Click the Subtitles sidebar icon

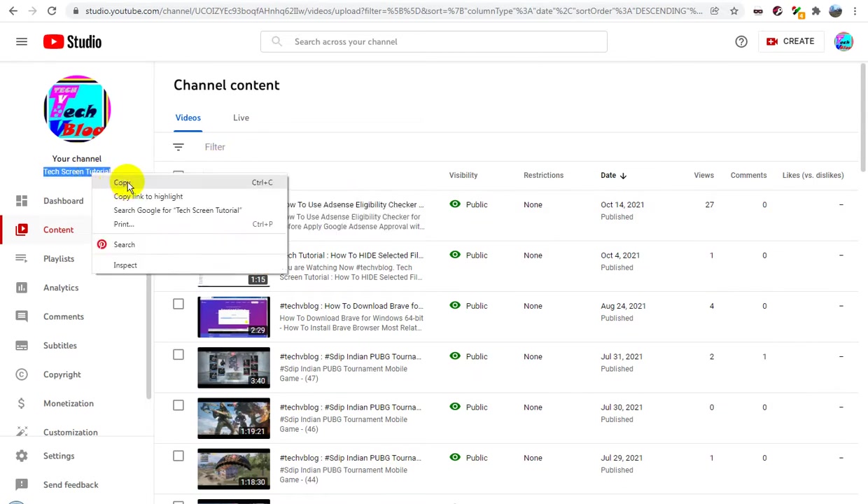pos(22,346)
